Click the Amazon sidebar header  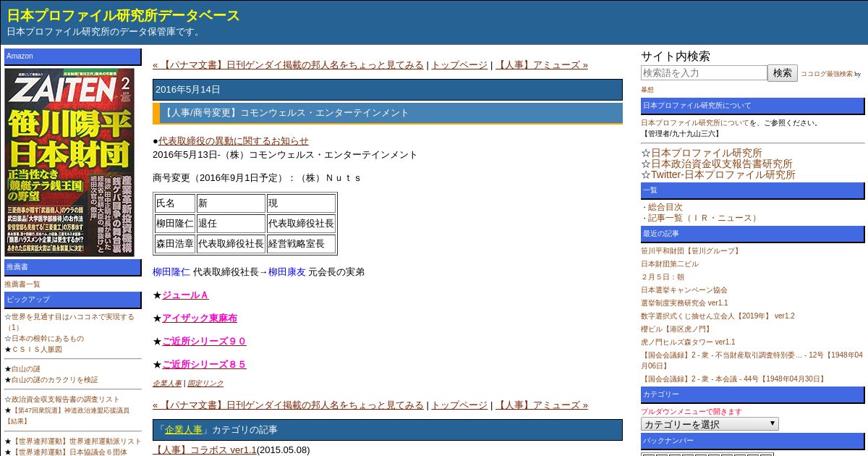coord(73,56)
